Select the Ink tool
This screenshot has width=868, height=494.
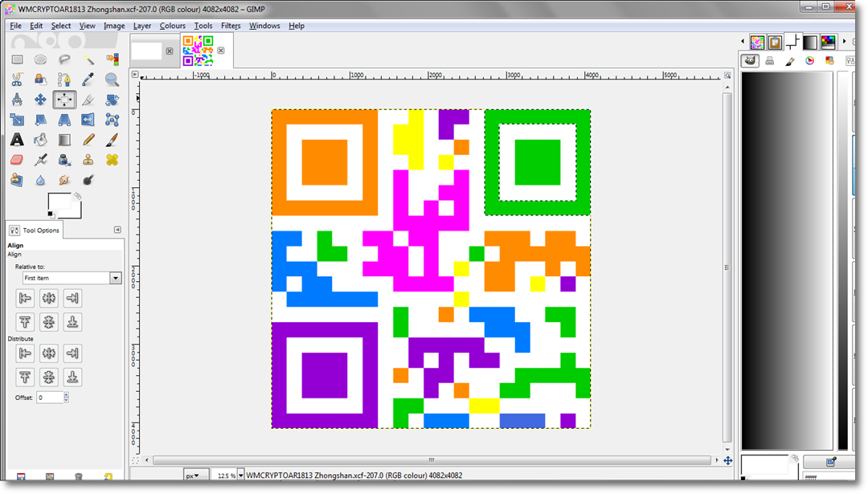[64, 160]
